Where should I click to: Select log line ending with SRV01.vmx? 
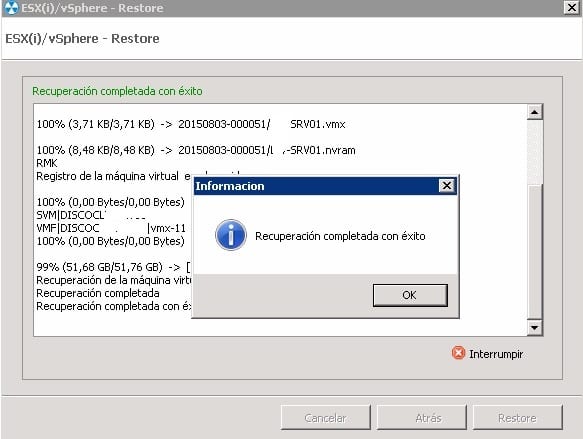(191, 124)
